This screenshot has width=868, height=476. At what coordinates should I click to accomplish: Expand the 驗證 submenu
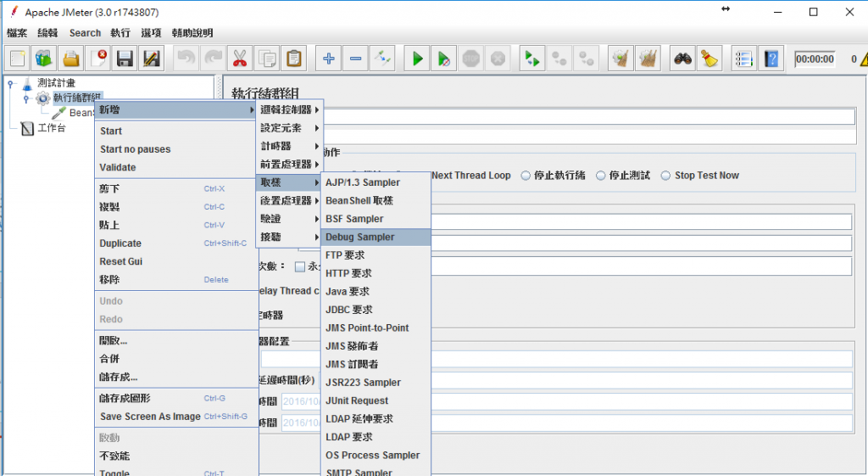[290, 219]
